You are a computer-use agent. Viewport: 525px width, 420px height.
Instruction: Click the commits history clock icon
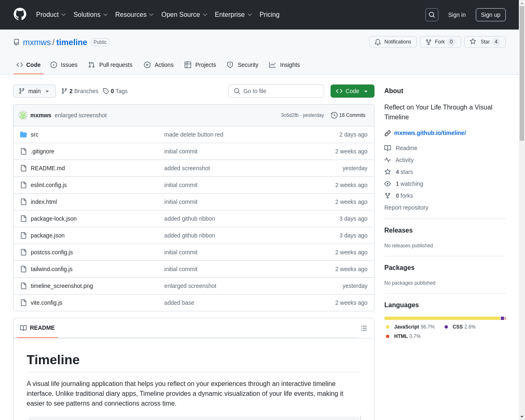click(x=334, y=115)
